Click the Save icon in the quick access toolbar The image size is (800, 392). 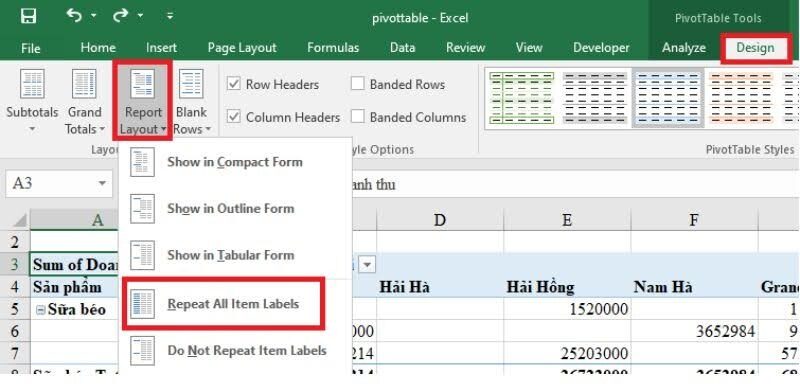(29, 17)
